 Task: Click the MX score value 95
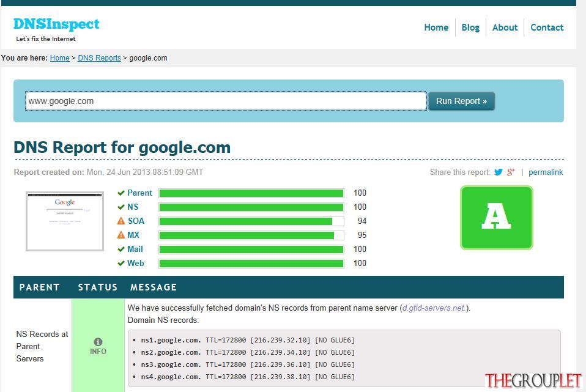[362, 235]
